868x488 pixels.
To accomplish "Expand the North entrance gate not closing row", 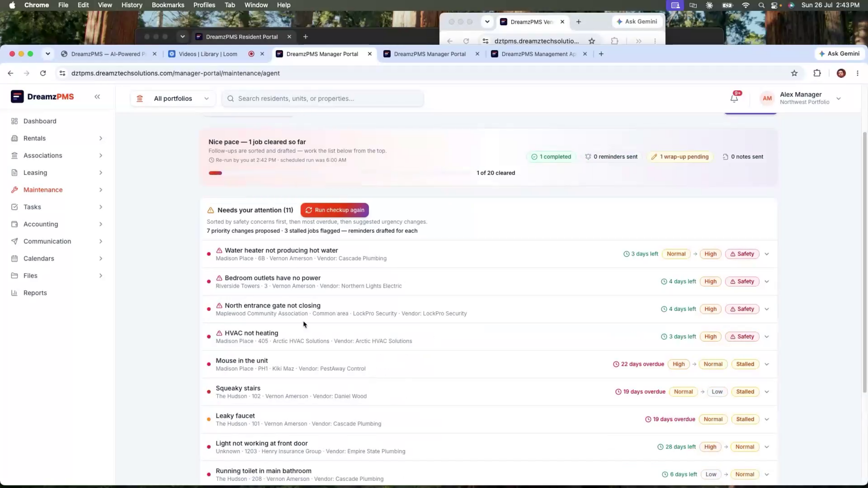I will (767, 309).
